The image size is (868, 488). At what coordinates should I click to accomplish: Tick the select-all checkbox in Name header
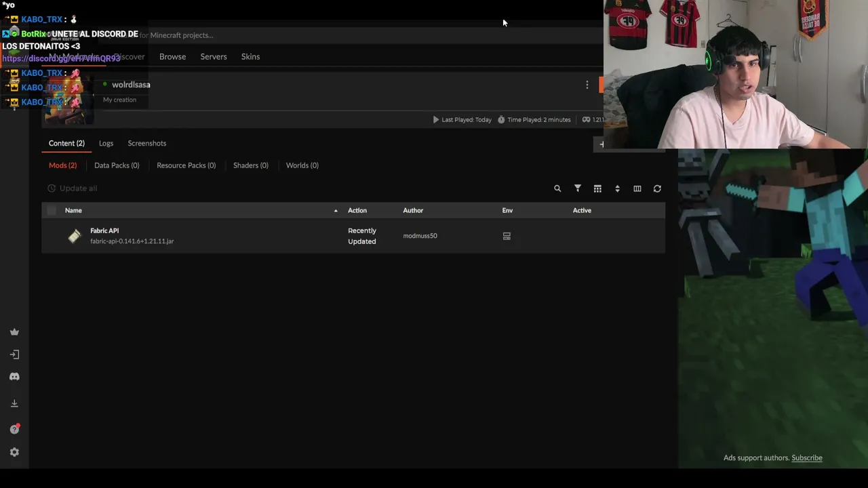pos(52,211)
